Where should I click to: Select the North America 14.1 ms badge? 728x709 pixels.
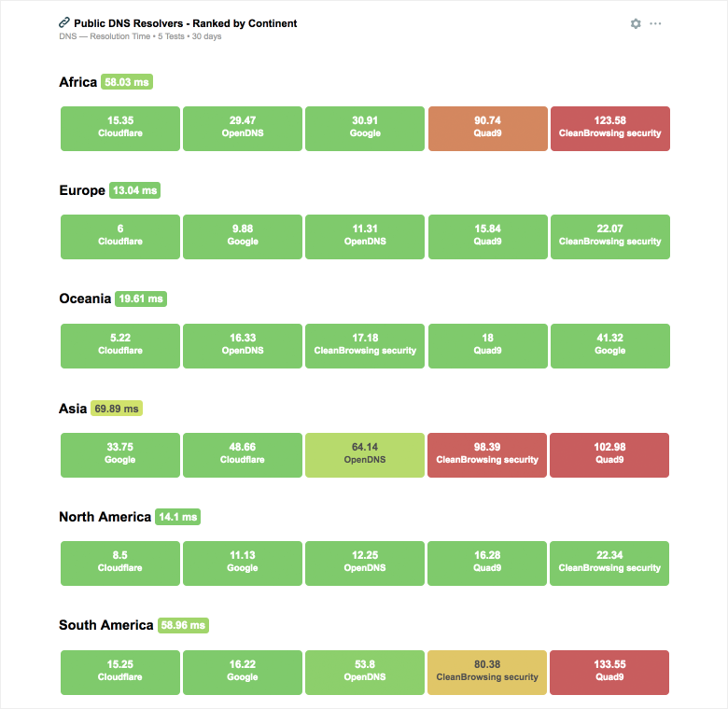[177, 517]
